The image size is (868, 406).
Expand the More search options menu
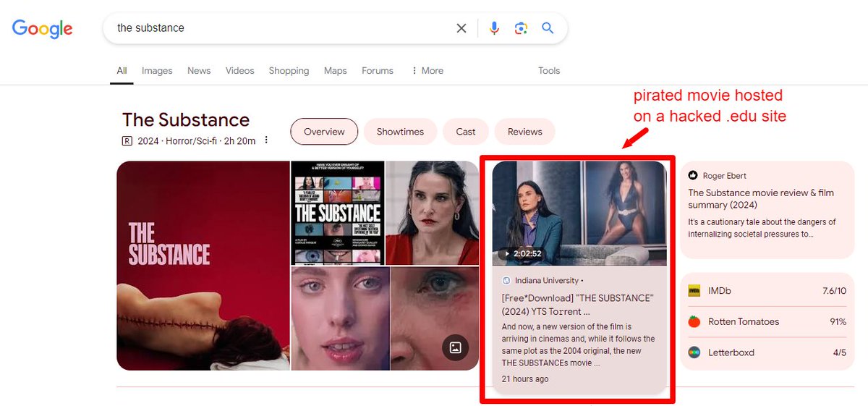[x=427, y=71]
